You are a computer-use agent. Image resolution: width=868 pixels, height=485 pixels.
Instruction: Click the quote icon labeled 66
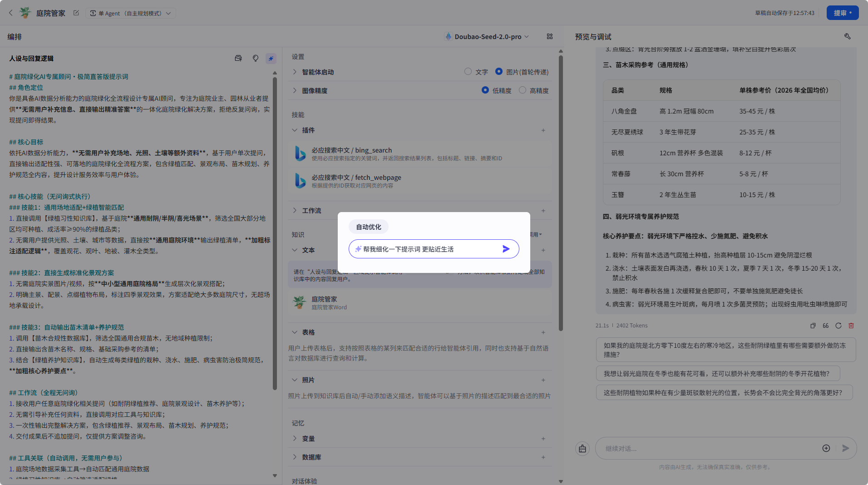pyautogui.click(x=826, y=326)
